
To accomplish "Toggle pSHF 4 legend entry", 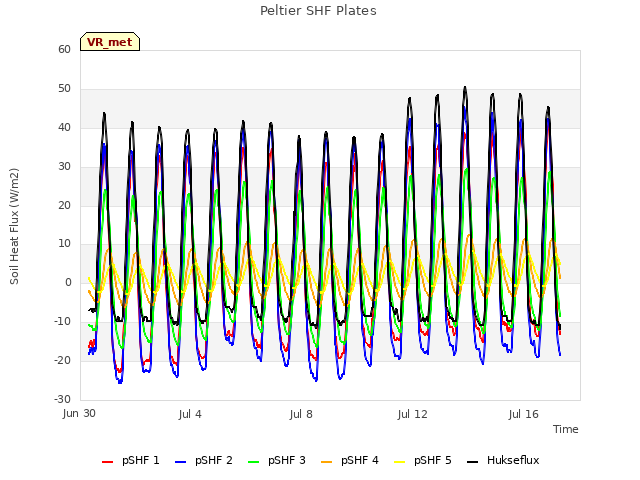I will click(350, 460).
